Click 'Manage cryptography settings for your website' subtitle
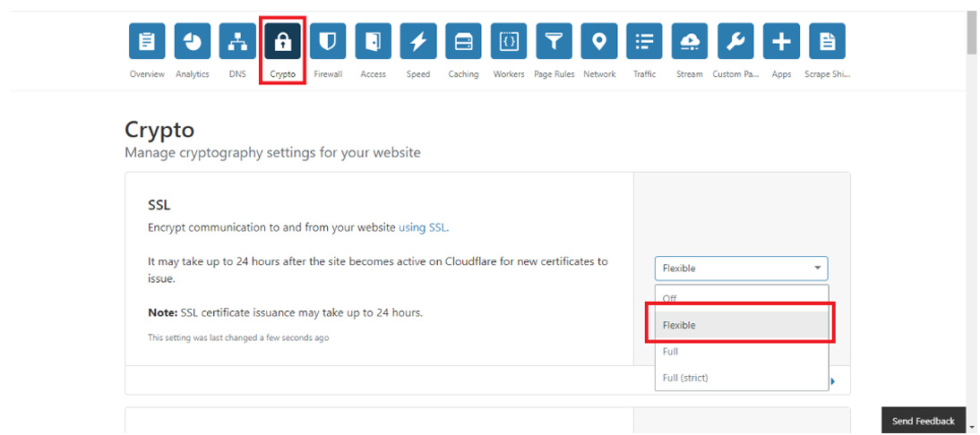 point(272,153)
